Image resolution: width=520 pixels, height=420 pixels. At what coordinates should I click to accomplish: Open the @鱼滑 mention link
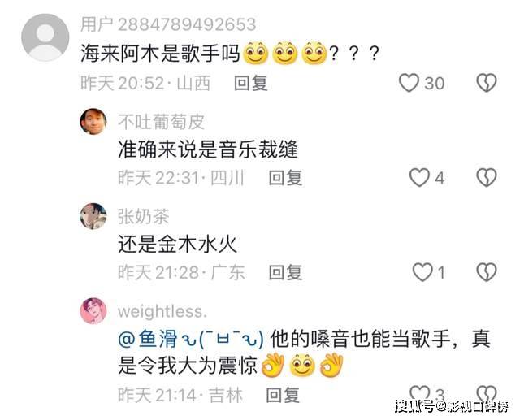tap(191, 339)
